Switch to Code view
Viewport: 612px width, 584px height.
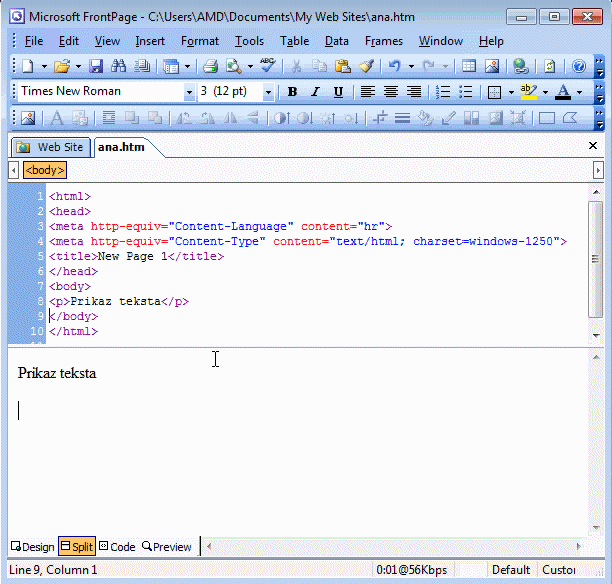tap(117, 547)
